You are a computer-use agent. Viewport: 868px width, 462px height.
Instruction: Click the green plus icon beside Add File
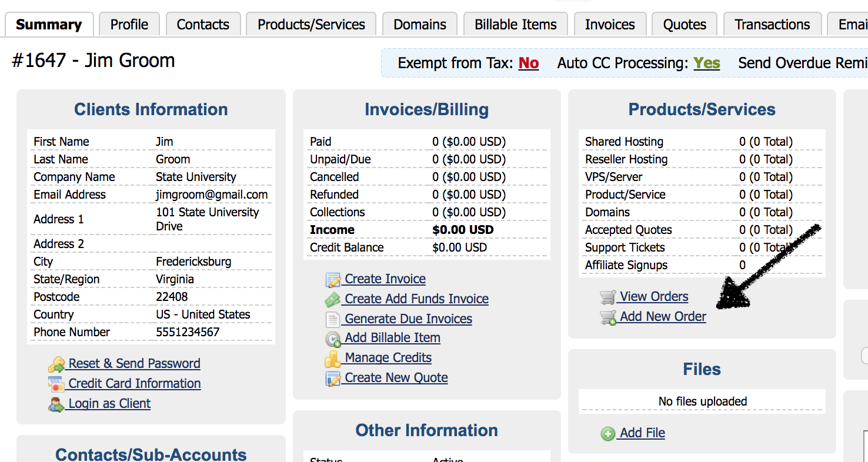(607, 434)
